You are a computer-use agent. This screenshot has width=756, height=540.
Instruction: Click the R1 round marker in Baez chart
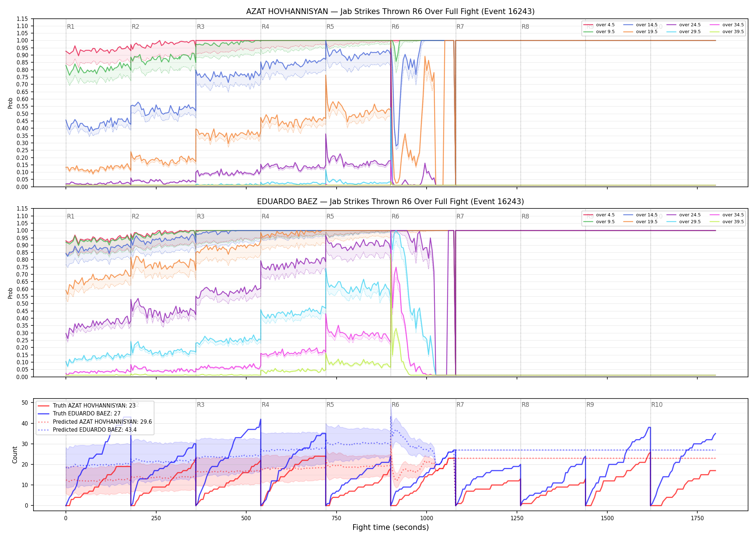[x=71, y=216]
